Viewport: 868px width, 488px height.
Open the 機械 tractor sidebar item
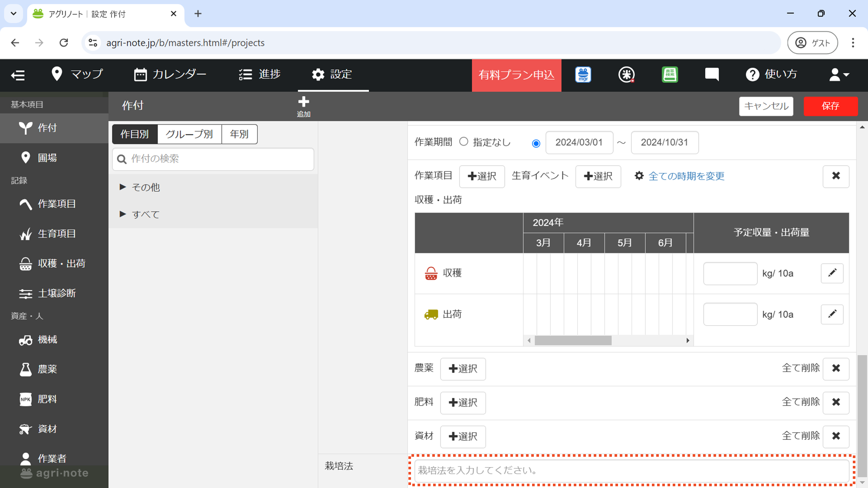(48, 340)
